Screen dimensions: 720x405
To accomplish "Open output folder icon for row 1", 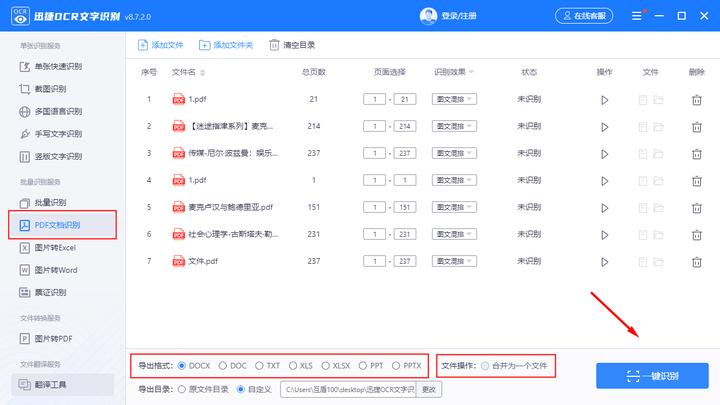I will pos(658,100).
